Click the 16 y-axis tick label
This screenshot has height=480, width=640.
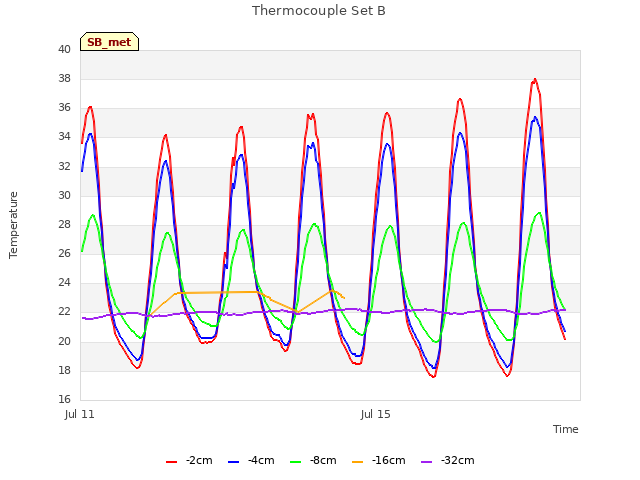[x=64, y=399]
